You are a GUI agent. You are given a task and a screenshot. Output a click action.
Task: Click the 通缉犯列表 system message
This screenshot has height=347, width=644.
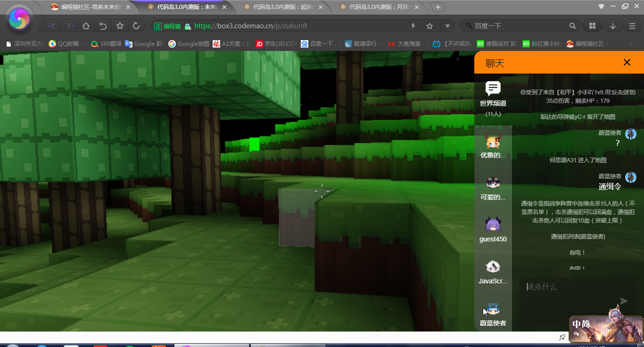coord(578,237)
